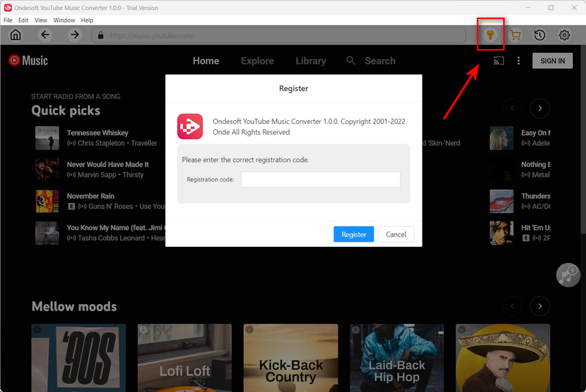Viewport: 586px width, 392px height.
Task: Go back with the left arrow button
Action: point(45,35)
